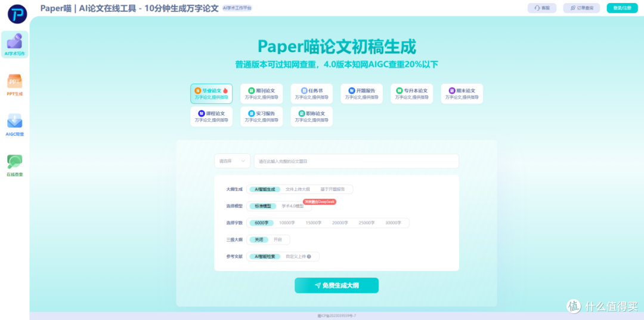Click the orange 毕业论文 icon
Image resolution: width=644 pixels, height=320 pixels.
pyautogui.click(x=197, y=91)
